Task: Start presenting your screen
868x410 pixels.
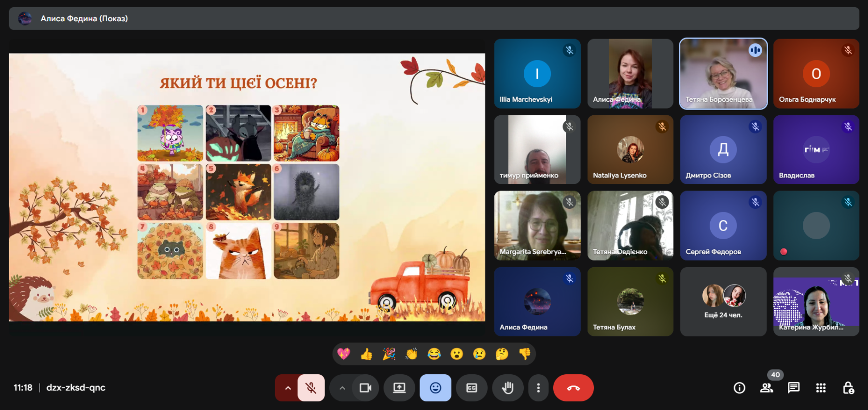Action: click(x=399, y=388)
